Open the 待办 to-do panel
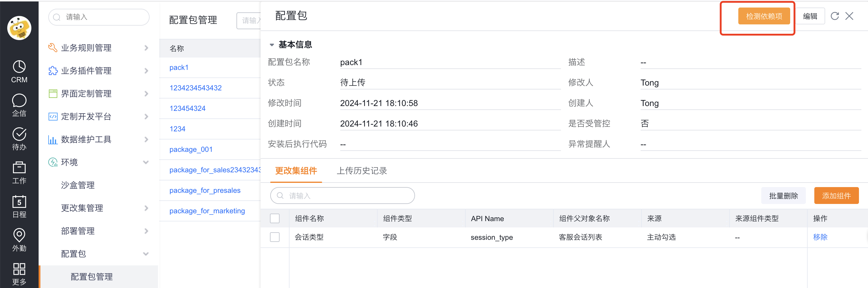 [19, 138]
